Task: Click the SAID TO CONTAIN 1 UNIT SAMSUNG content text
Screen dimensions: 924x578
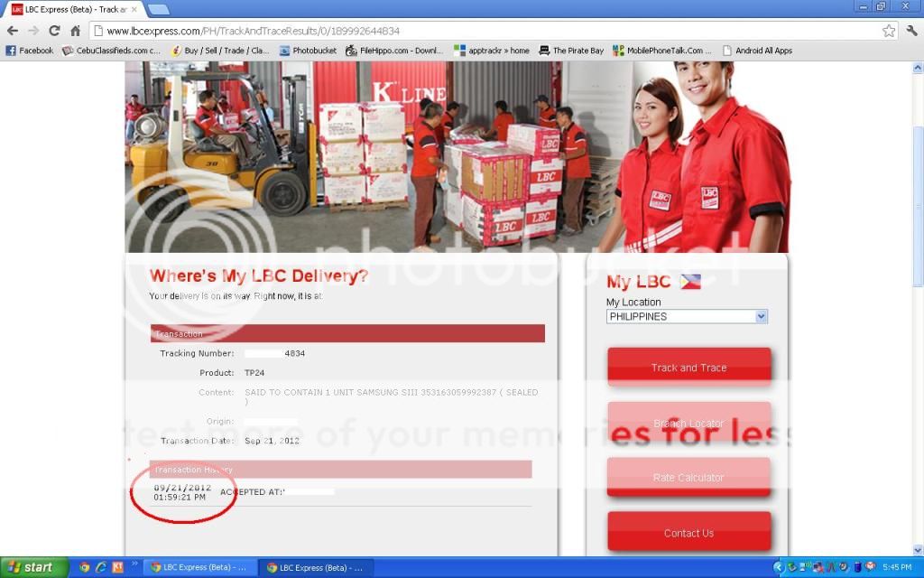Action: (392, 396)
